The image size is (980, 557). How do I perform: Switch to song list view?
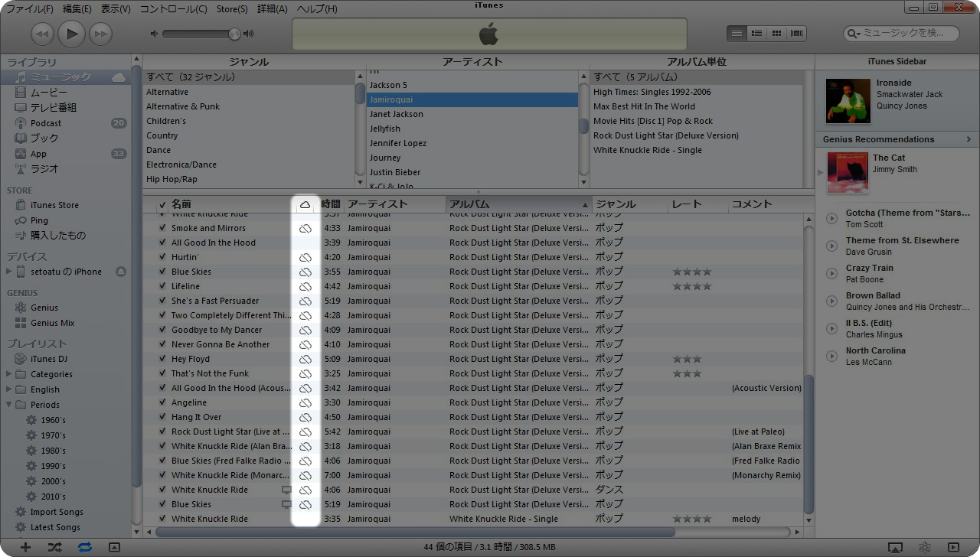point(737,34)
